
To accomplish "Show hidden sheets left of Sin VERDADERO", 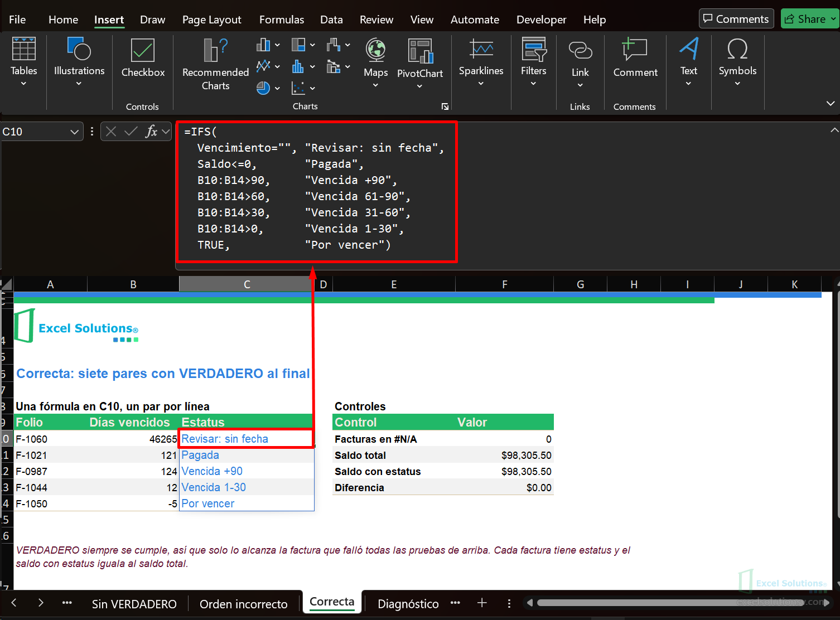I will 67,603.
